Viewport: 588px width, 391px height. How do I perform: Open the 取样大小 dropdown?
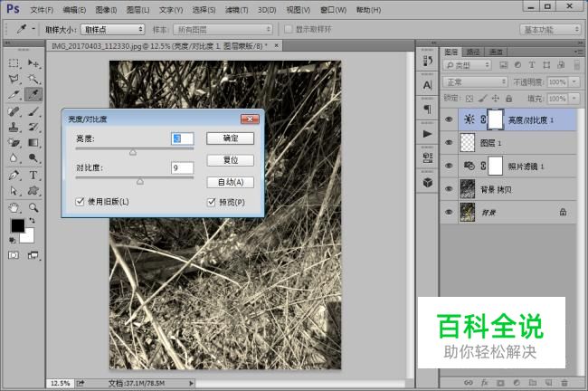(x=112, y=29)
